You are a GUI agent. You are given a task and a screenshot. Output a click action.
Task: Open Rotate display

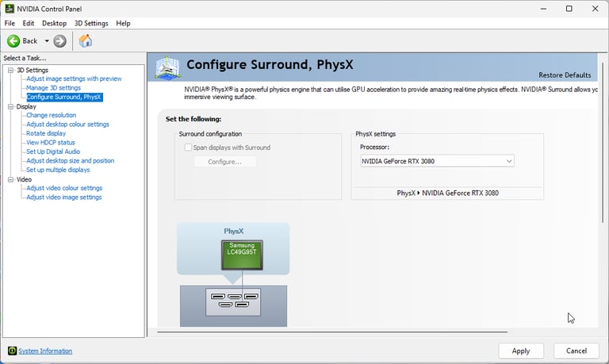(46, 133)
